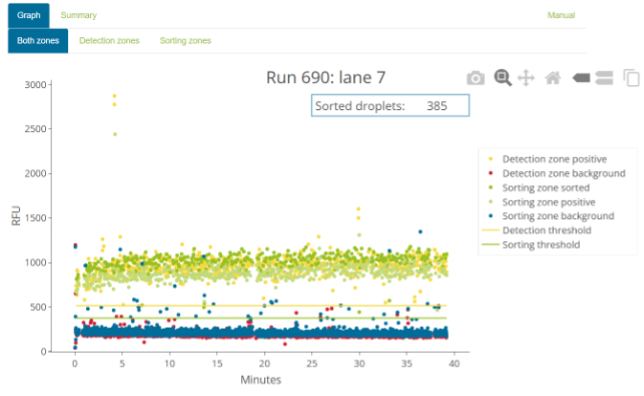Toggle Sorting zone background legend entry
The width and height of the screenshot is (644, 396).
coord(552,216)
